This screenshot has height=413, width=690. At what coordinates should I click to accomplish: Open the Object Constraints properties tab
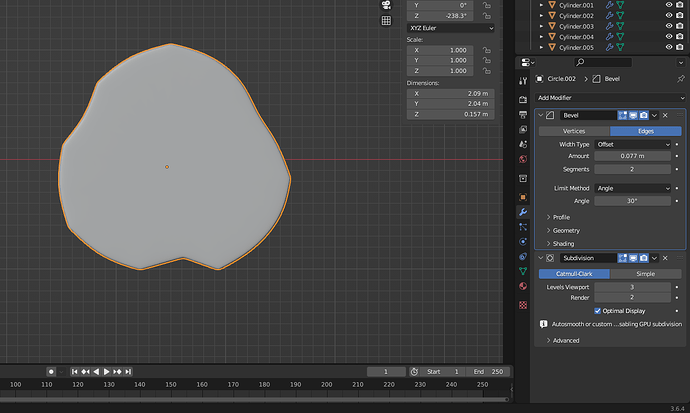click(523, 256)
